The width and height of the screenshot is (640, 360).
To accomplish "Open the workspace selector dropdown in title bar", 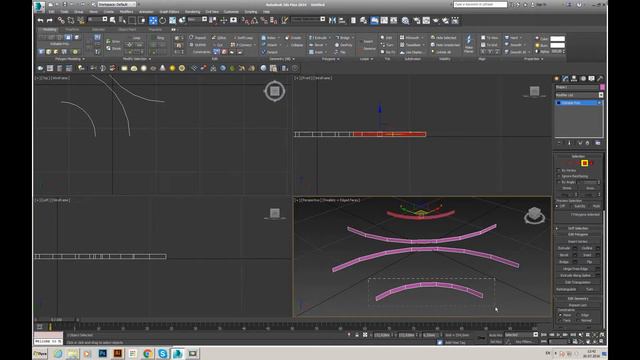I will (117, 4).
